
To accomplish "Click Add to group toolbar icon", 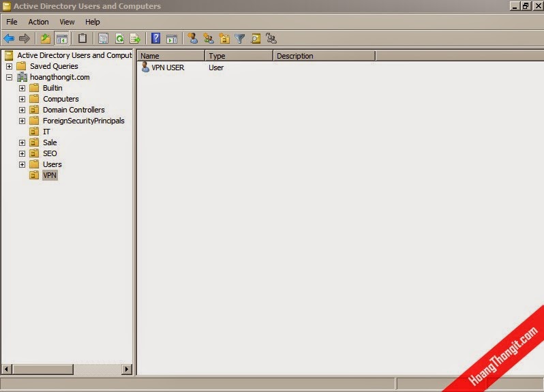I will coord(271,38).
